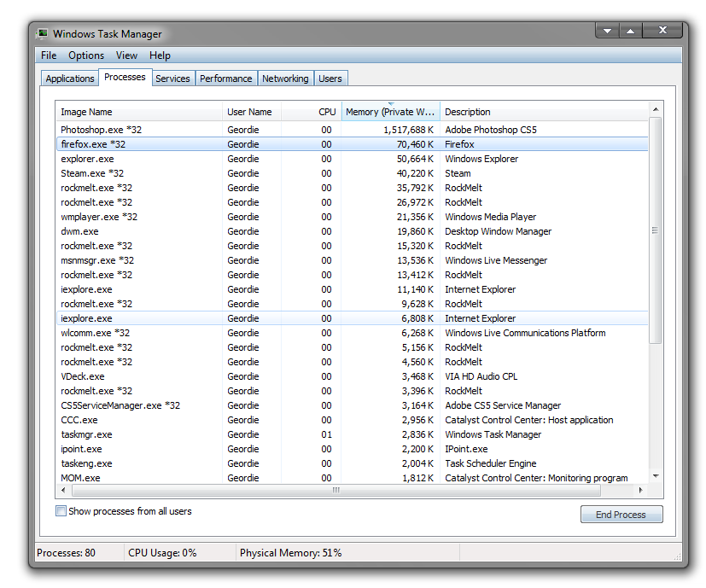
Task: Open the Options menu
Action: [86, 55]
